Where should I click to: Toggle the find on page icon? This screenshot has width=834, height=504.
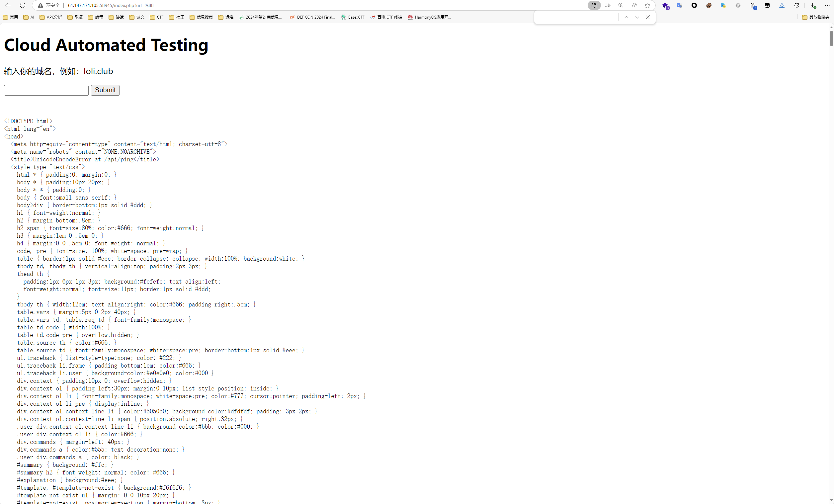click(594, 5)
